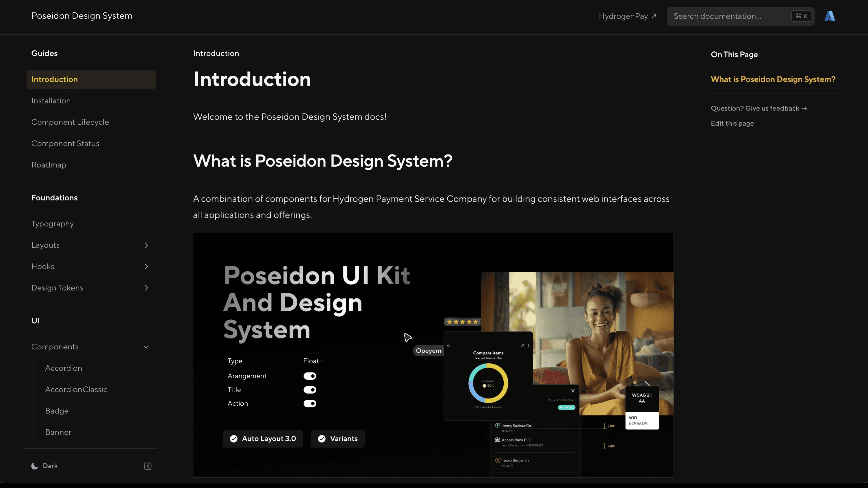Open the Accordion component page

pyautogui.click(x=64, y=368)
